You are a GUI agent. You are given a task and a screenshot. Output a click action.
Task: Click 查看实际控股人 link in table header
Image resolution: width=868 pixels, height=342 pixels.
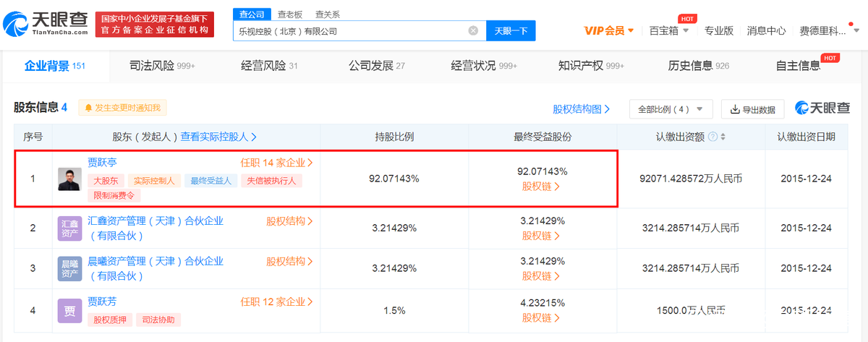[x=218, y=136]
